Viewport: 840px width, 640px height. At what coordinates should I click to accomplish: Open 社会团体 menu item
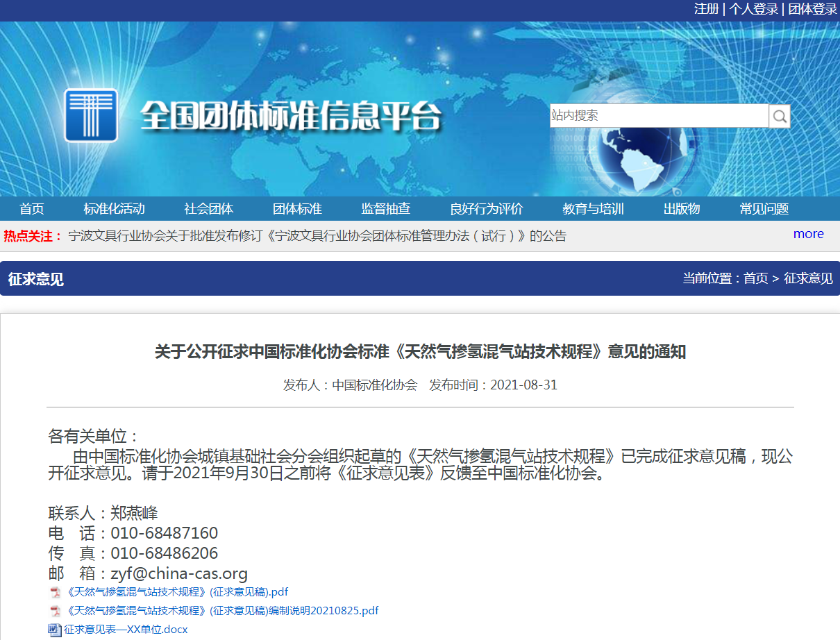(208, 209)
